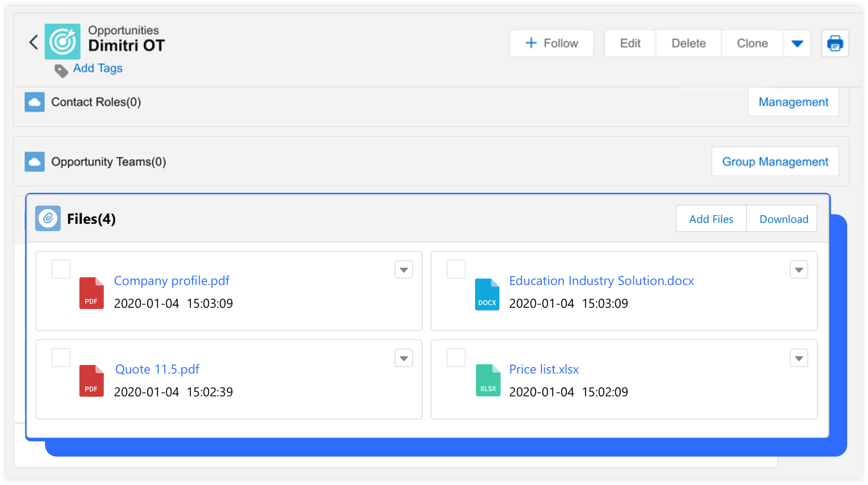Open dropdown for Quote 11.5.pdf

404,358
